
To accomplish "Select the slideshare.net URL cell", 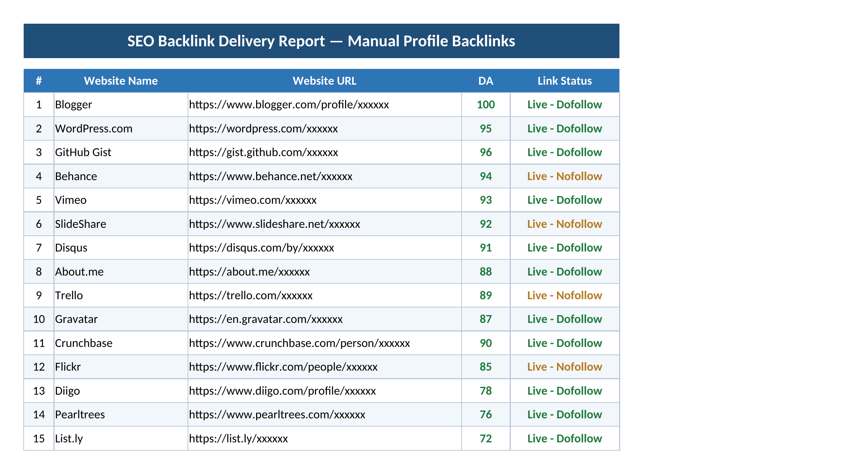I will [x=325, y=224].
